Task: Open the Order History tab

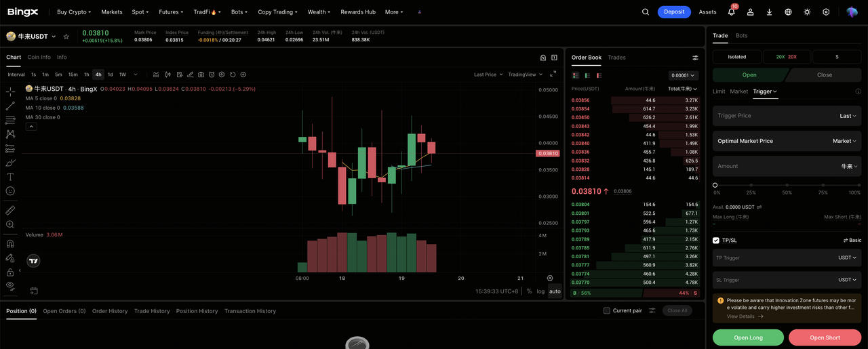Action: tap(110, 311)
